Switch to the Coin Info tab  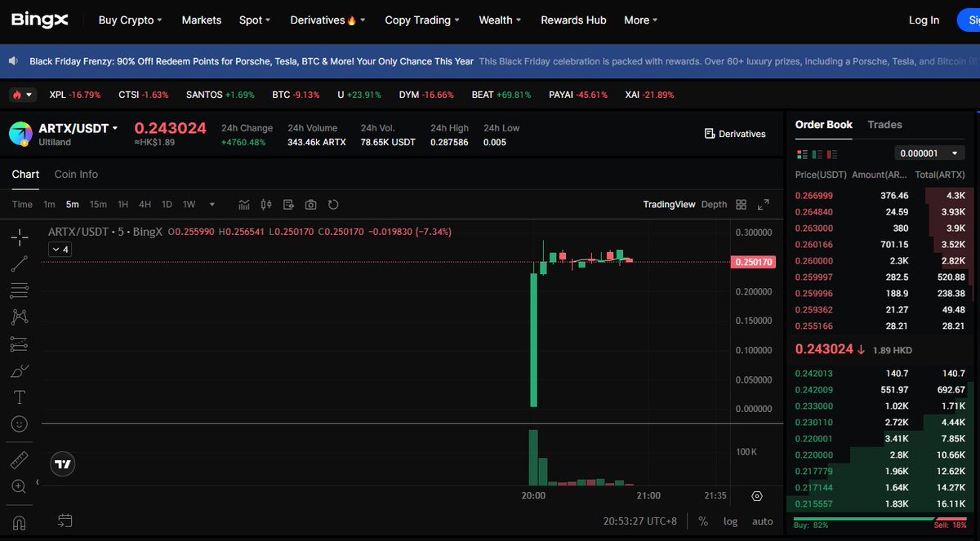76,174
